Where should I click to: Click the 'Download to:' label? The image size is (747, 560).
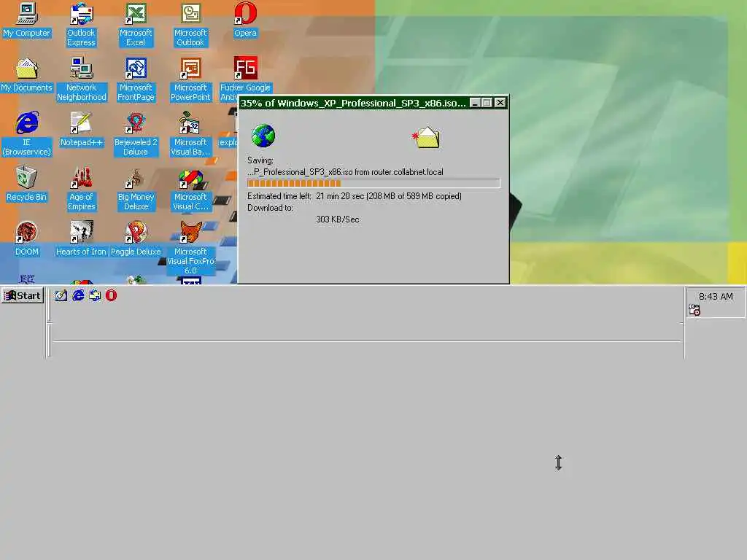(270, 208)
